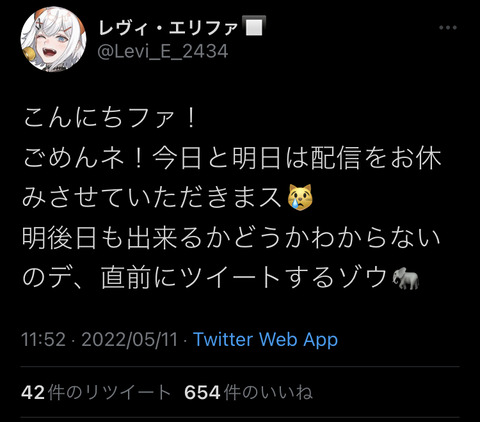Click the retweet count number 42

pyautogui.click(x=33, y=392)
